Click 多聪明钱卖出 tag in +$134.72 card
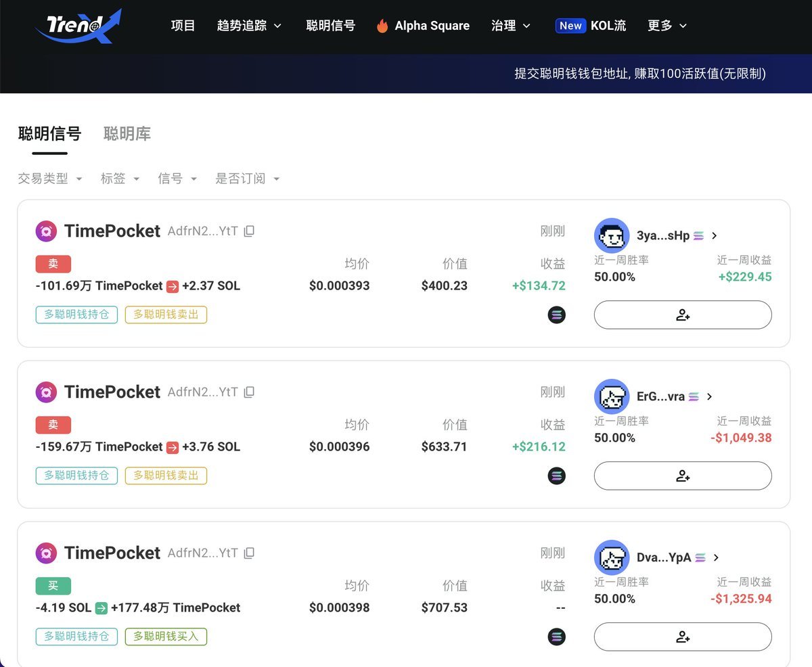 (166, 315)
